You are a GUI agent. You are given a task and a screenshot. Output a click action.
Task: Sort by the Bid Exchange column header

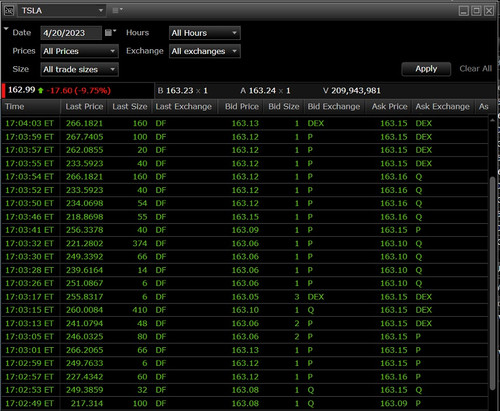(334, 107)
